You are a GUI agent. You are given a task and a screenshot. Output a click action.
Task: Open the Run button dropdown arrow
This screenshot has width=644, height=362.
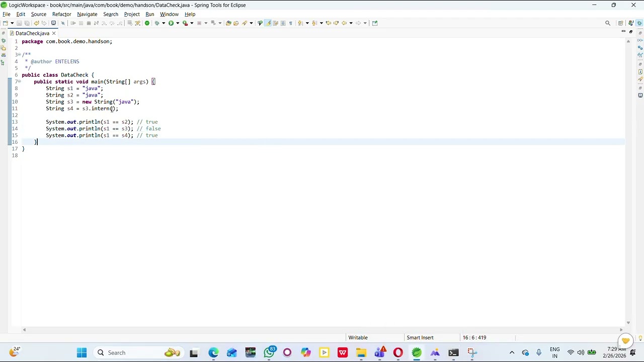(178, 23)
